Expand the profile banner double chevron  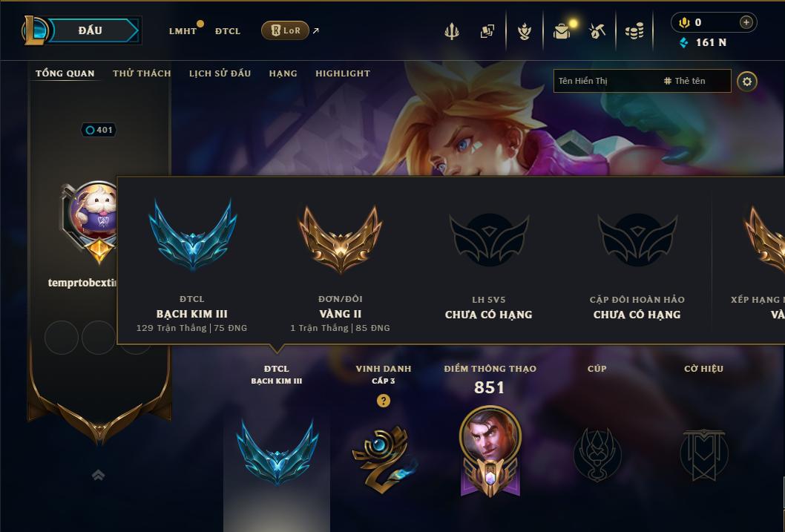coord(98,475)
